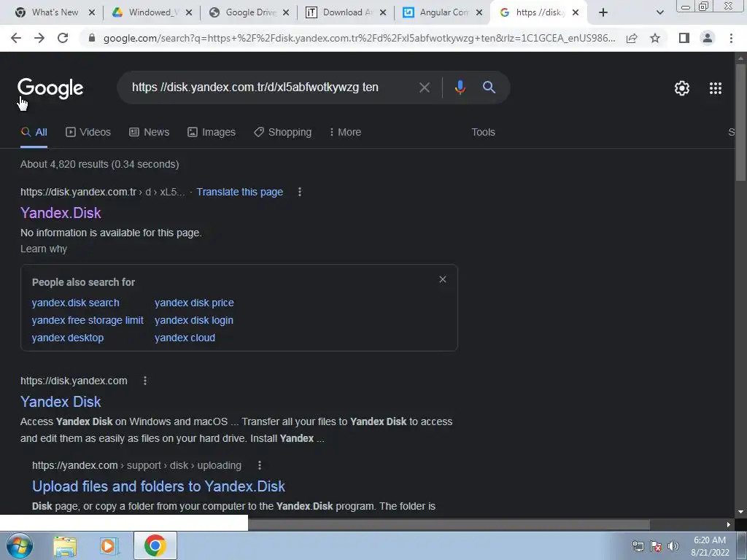Open the Chrome three-dot menu
Viewport: 747px width, 560px height.
pyautogui.click(x=731, y=38)
